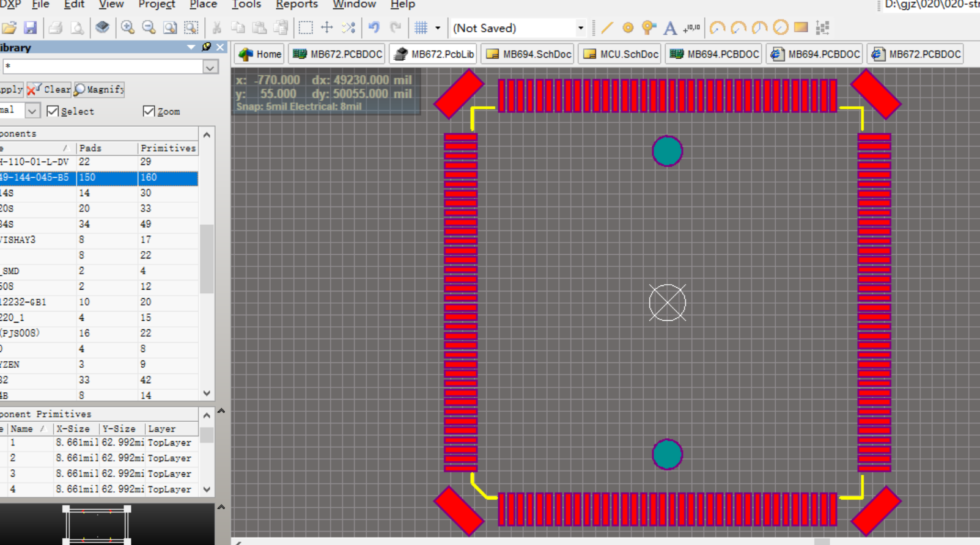Redo using the grey redo arrow
The width and height of the screenshot is (980, 545).
click(396, 28)
